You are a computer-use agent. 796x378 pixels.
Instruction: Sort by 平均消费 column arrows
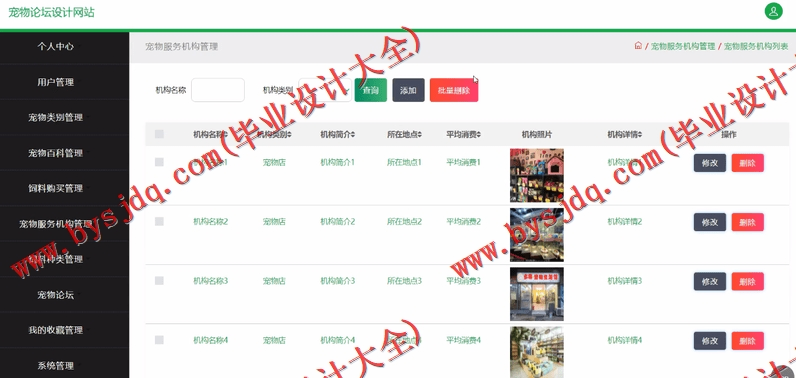point(479,134)
